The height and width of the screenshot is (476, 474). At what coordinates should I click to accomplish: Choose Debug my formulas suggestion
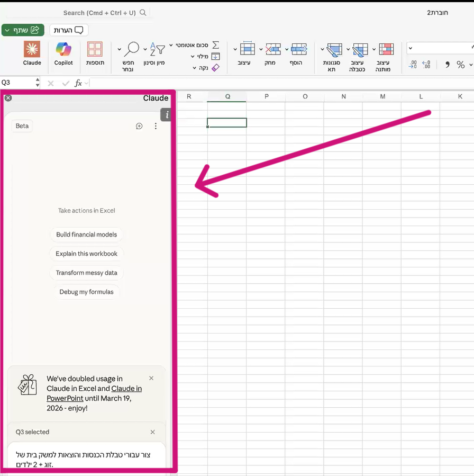coord(86,292)
